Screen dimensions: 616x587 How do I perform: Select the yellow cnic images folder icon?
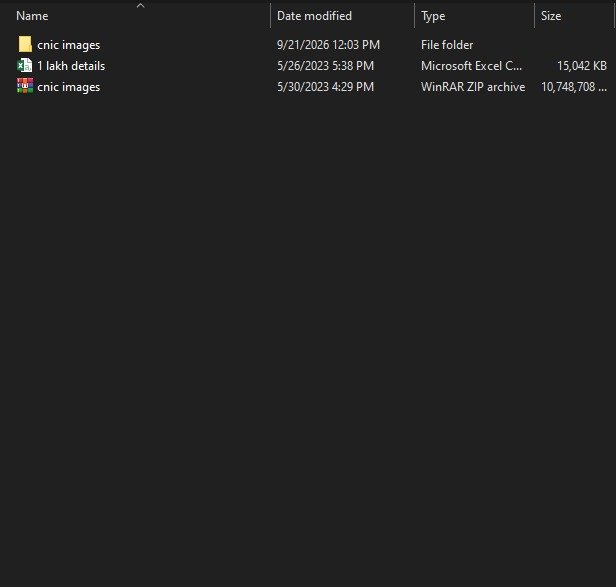(x=25, y=44)
